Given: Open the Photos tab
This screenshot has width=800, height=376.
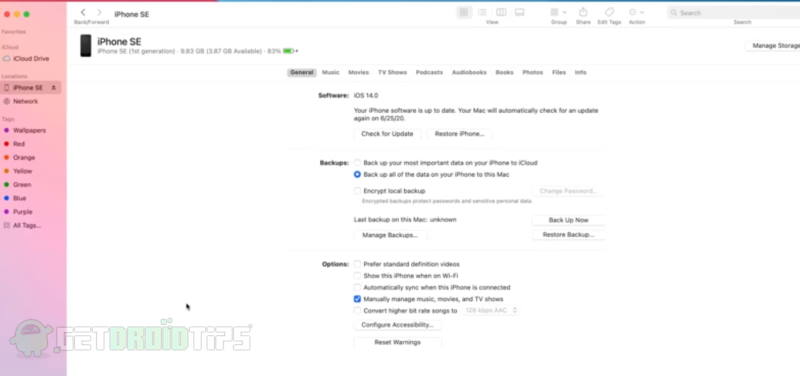Looking at the screenshot, I should tap(533, 72).
